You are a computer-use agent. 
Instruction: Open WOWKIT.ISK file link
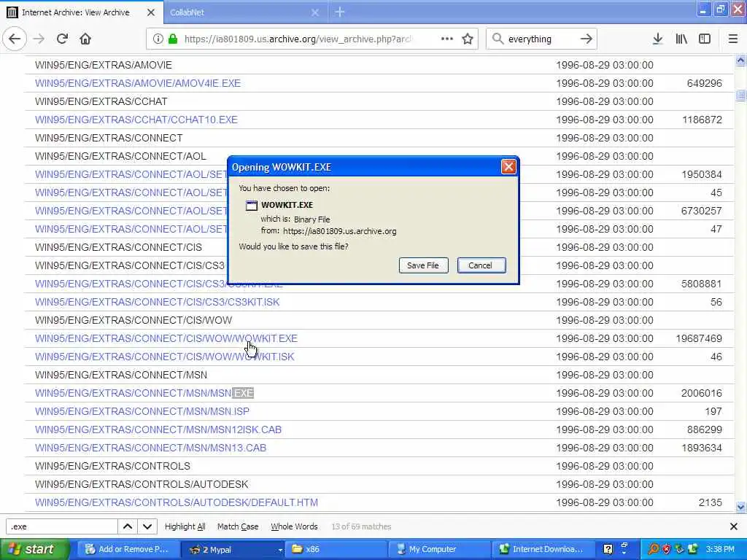[165, 357]
